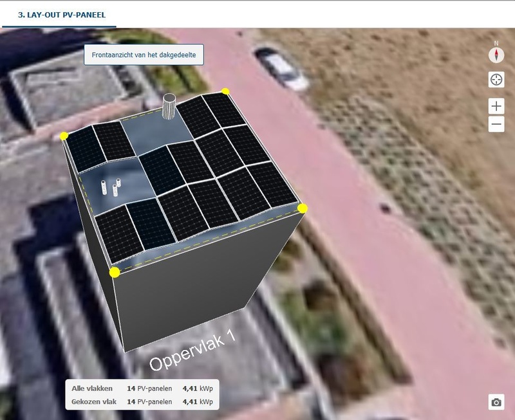The height and width of the screenshot is (420, 515).
Task: Open the 3. LAY-OUT PV-PANEEL tab
Action: click(61, 15)
